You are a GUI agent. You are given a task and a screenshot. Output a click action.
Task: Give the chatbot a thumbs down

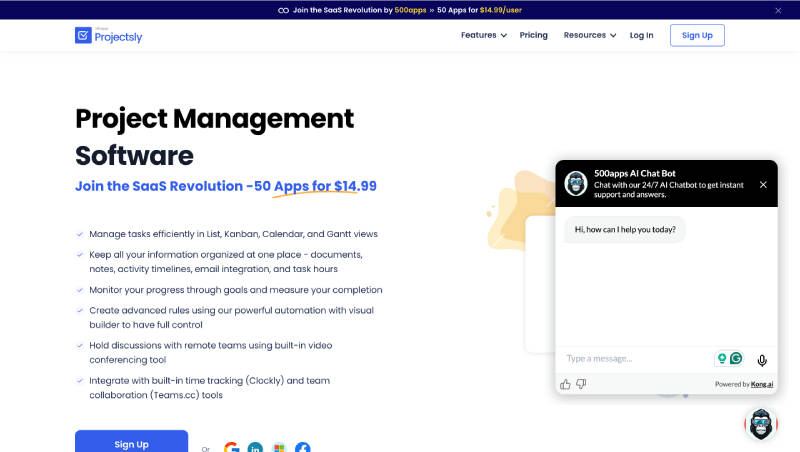pyautogui.click(x=581, y=384)
